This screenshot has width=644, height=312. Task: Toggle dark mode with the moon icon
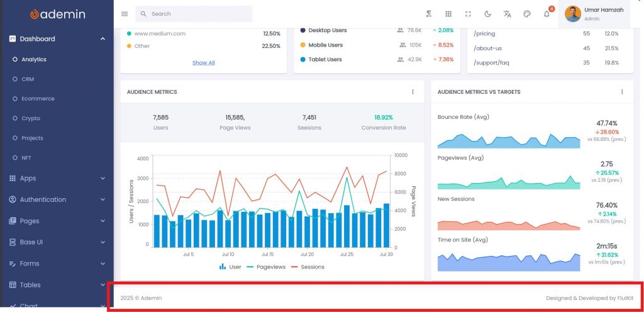487,14
